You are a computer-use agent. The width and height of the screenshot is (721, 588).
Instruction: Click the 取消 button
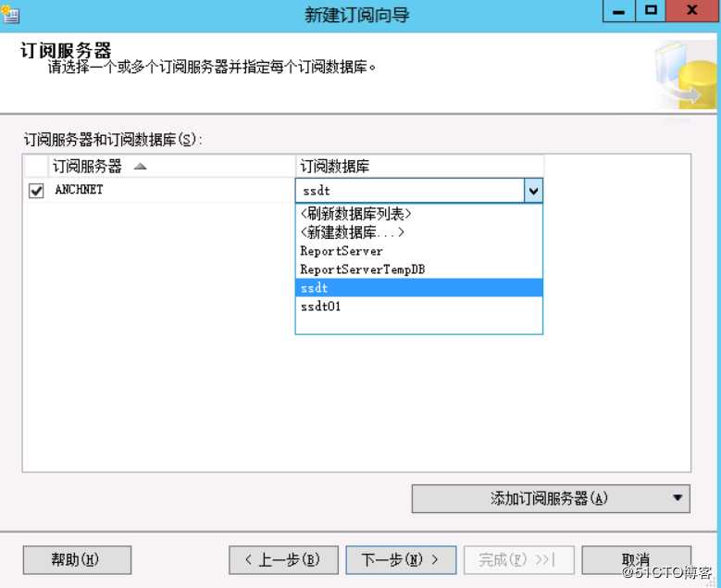click(637, 560)
